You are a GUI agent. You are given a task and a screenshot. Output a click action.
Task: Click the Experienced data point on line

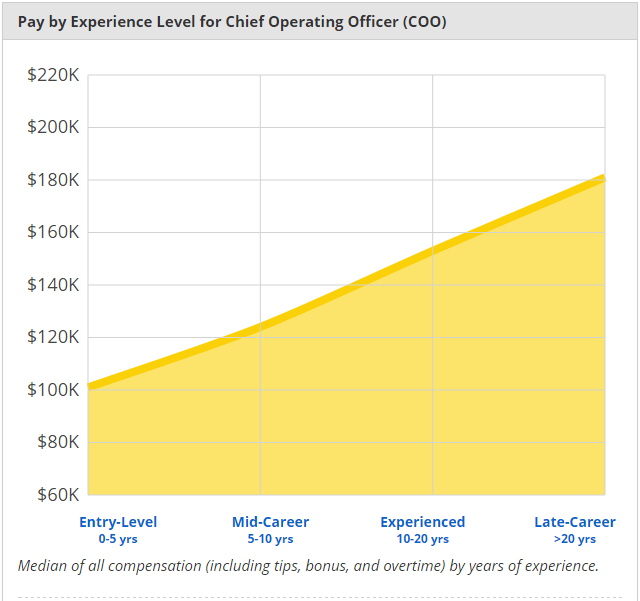click(x=433, y=250)
